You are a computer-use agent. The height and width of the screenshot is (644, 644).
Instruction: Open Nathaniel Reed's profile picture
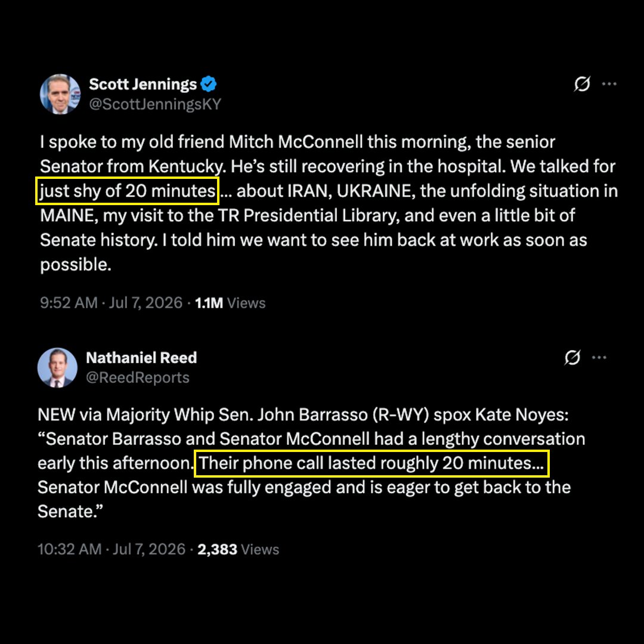tap(57, 367)
